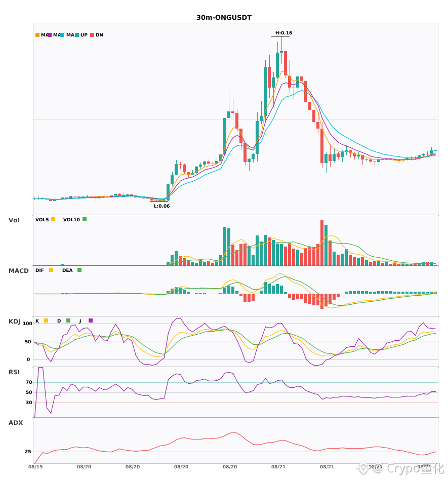Select the MACD panel label
Image resolution: width=448 pixels, height=481 pixels.
tap(18, 270)
